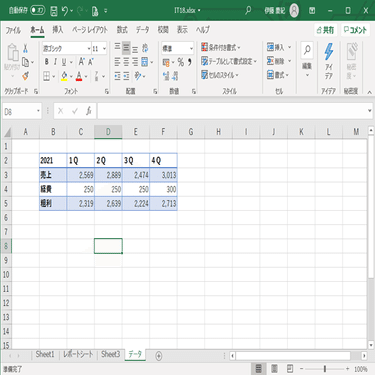Open the 書式 cells format menu
The image size is (375, 375).
pyautogui.click(x=278, y=75)
